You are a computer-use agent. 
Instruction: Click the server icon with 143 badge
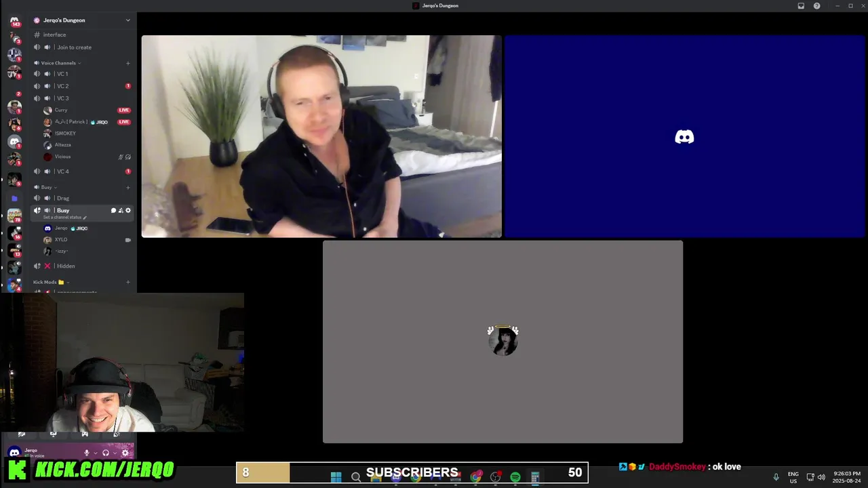14,22
